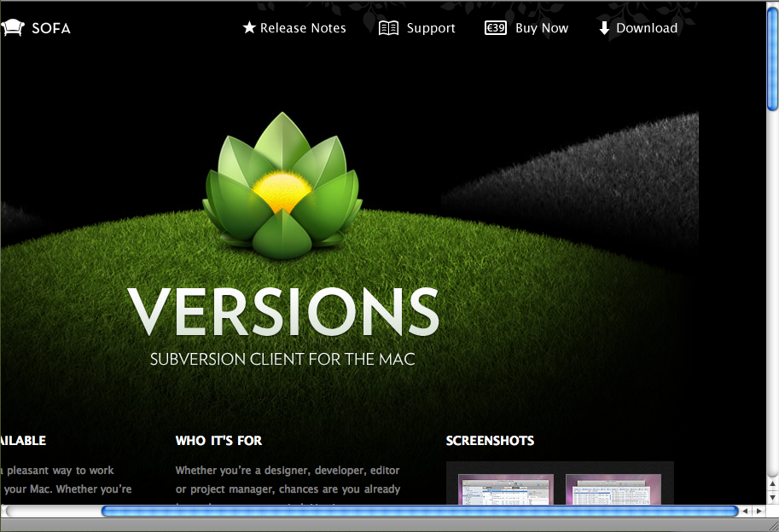Click the horizontal scrollbar right arrow
This screenshot has width=779, height=532.
click(x=759, y=511)
